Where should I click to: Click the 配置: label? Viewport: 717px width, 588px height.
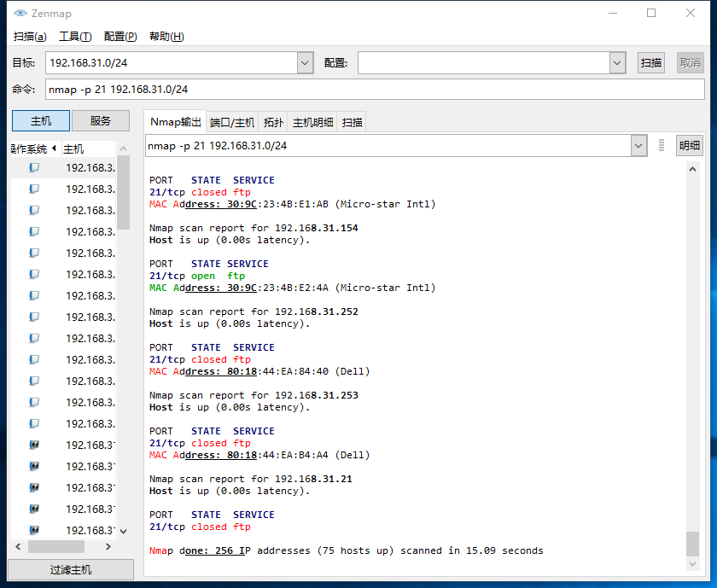pos(335,62)
